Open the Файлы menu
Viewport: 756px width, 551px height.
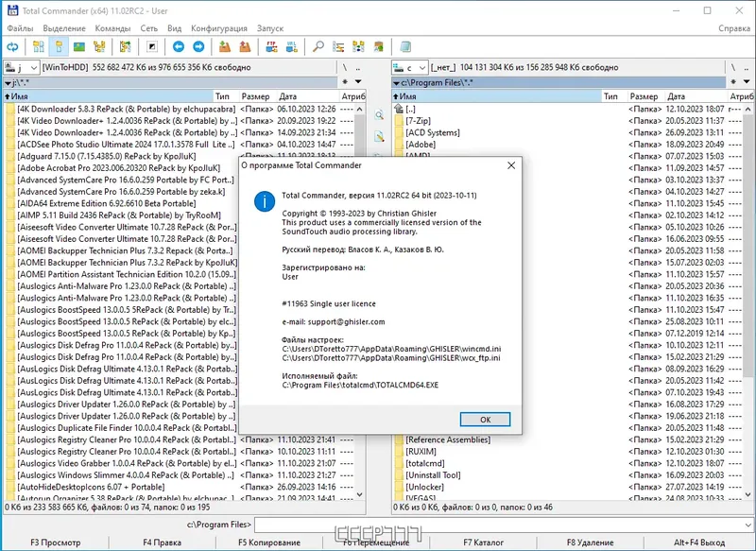pos(20,28)
